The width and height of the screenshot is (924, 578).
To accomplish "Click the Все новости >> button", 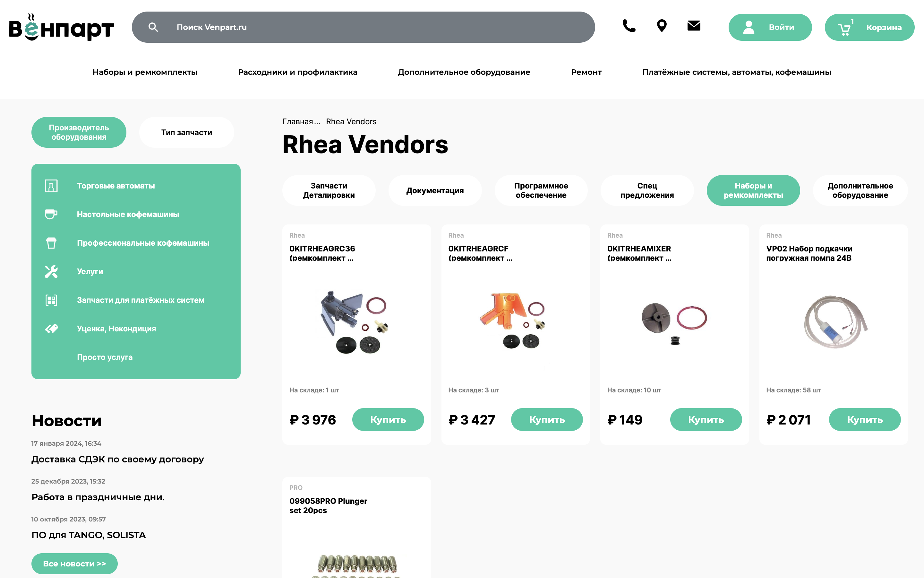I will (x=74, y=564).
